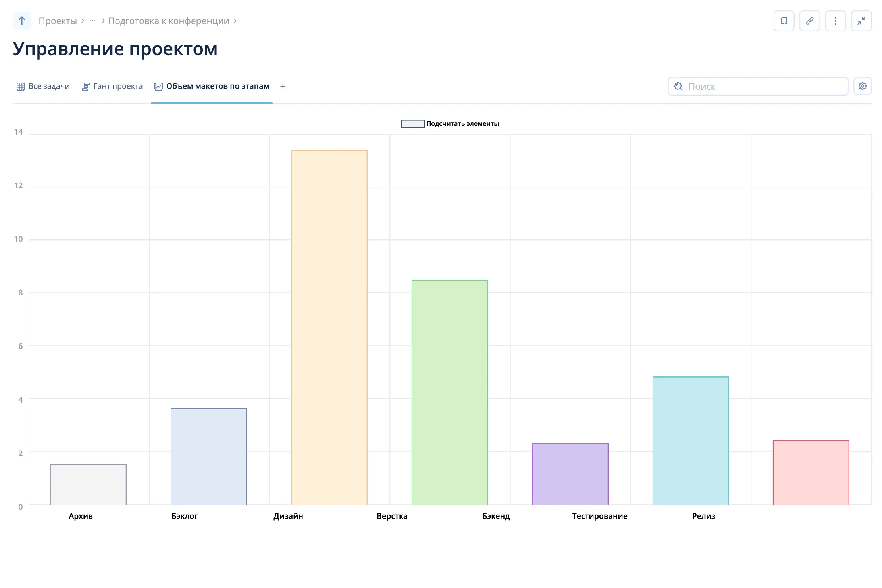
Task: Click the Управление проектом page title
Action: (115, 49)
